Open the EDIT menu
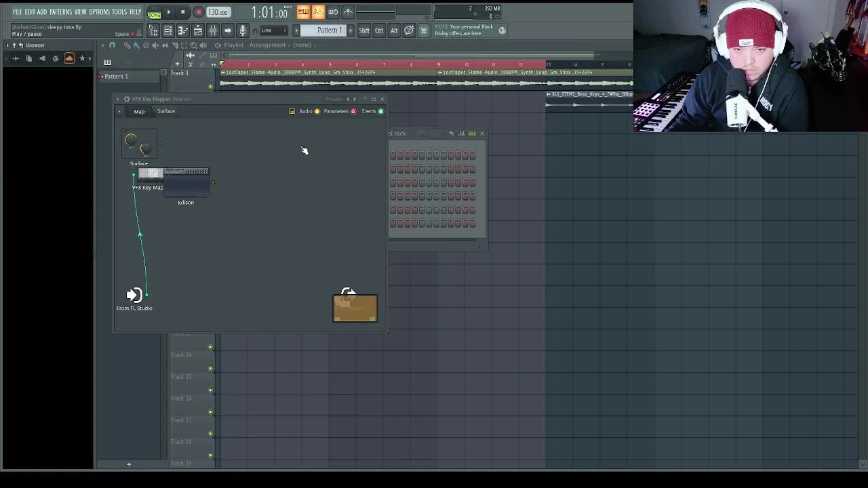Viewport: 868px width, 488px height. click(30, 12)
